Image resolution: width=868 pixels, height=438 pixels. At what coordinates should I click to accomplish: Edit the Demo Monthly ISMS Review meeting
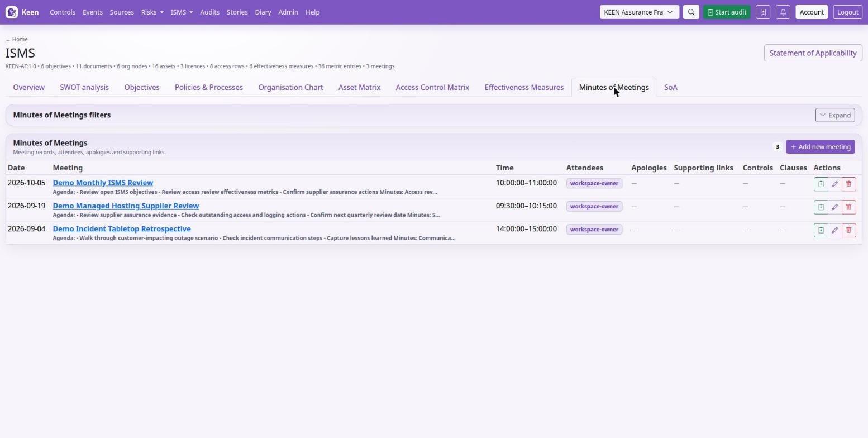[834, 184]
